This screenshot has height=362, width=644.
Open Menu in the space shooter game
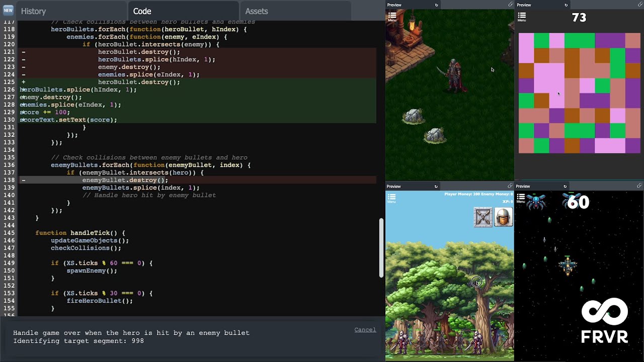click(521, 198)
